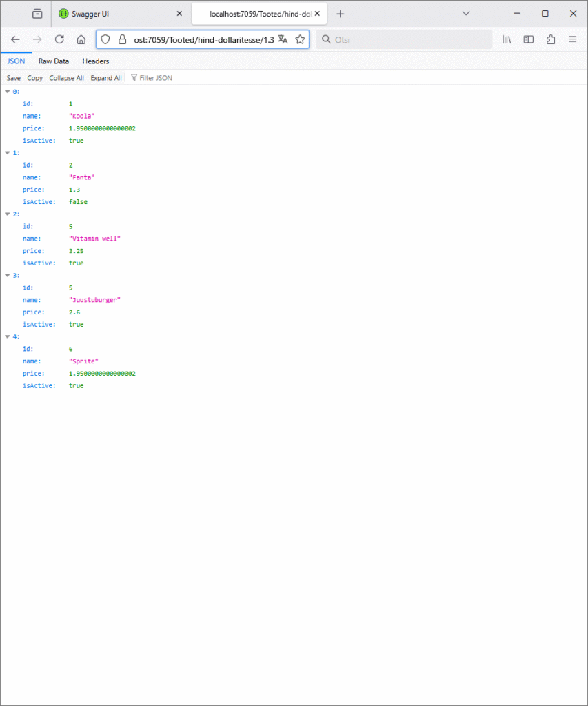Open the Library icon in toolbar

[x=506, y=39]
